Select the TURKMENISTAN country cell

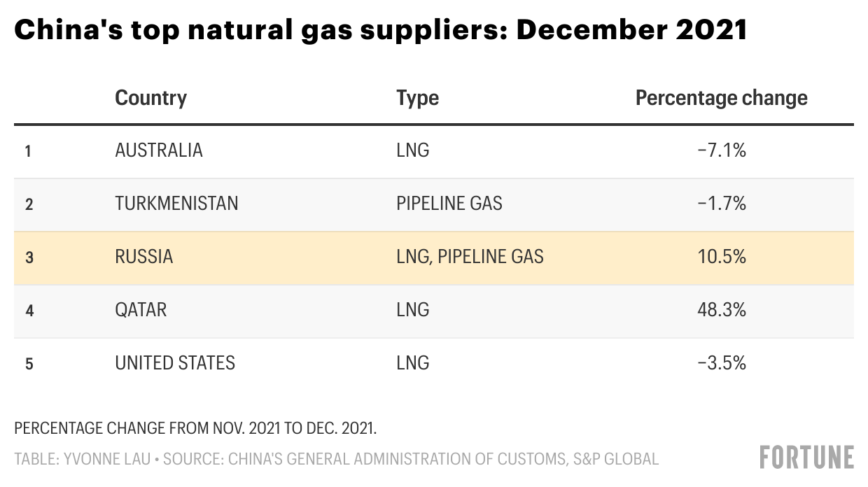(x=176, y=204)
